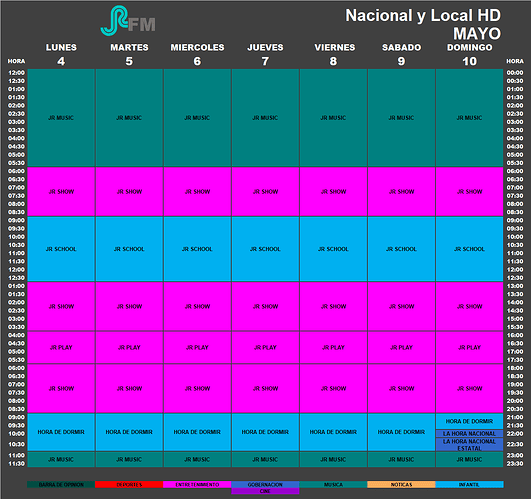The width and height of the screenshot is (531, 499).
Task: Select the LUNES 4 column header
Action: pos(61,55)
